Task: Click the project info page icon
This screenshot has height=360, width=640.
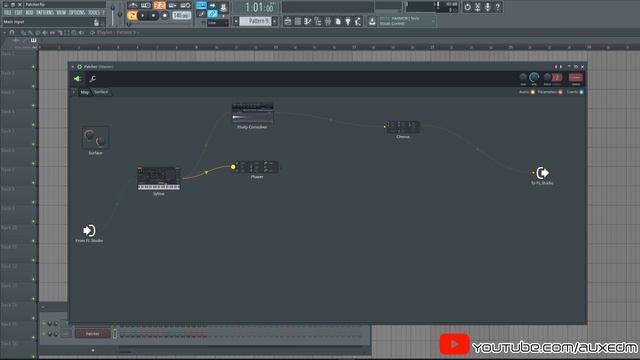Action: (x=338, y=21)
